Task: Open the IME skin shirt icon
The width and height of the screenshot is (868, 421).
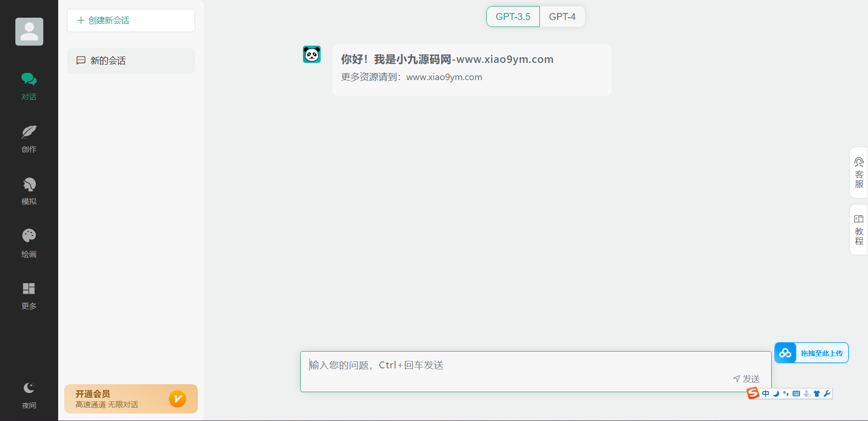Action: pos(817,394)
